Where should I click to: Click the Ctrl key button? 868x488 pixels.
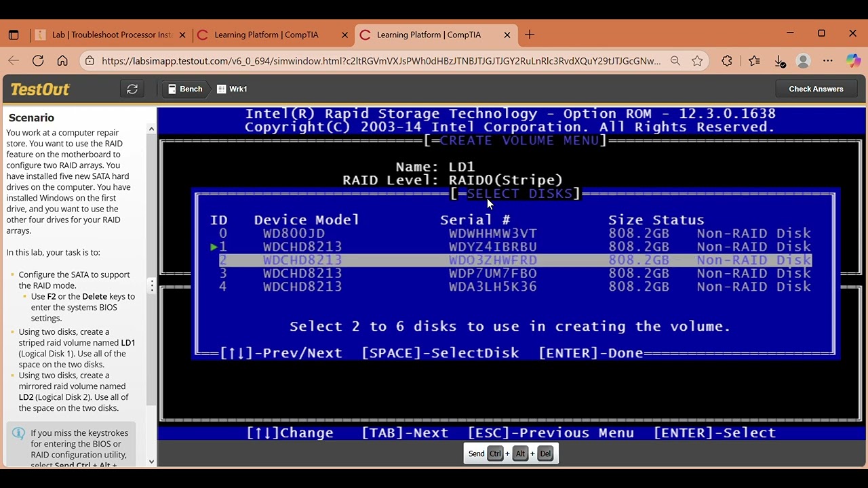[495, 454]
